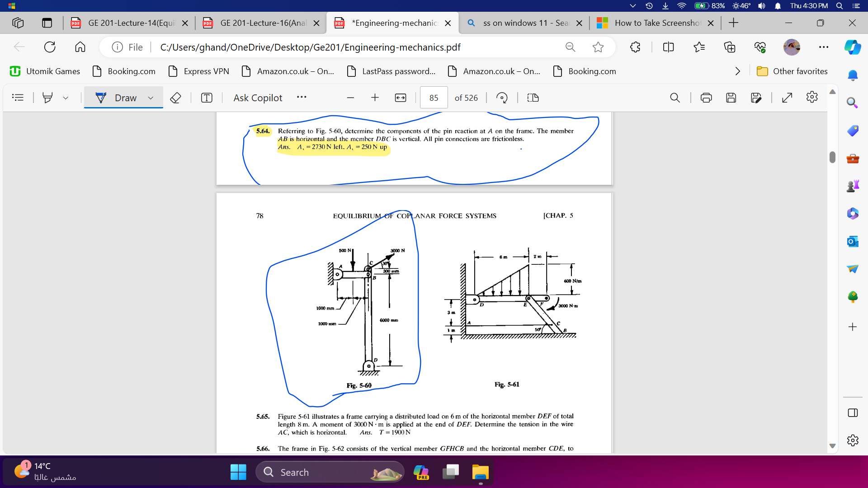Image resolution: width=868 pixels, height=488 pixels.
Task: Toggle page view layout
Action: click(533, 98)
